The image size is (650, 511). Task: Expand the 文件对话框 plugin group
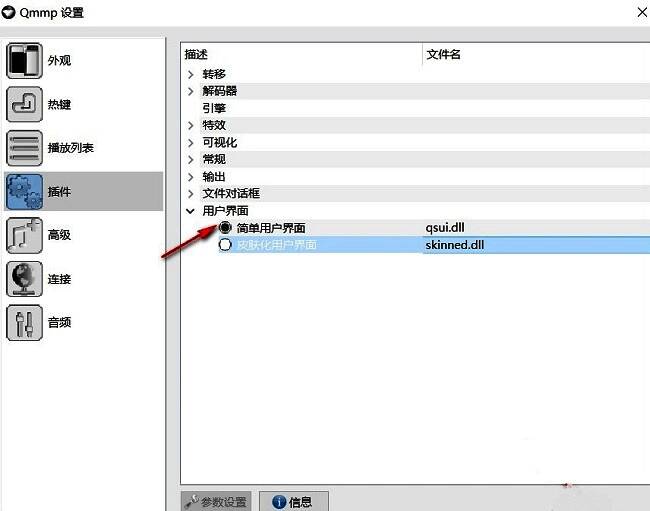191,194
